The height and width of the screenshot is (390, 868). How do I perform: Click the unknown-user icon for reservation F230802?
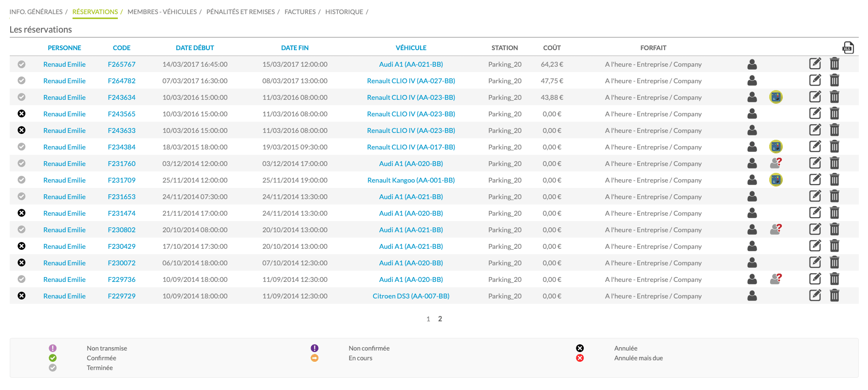pyautogui.click(x=776, y=229)
